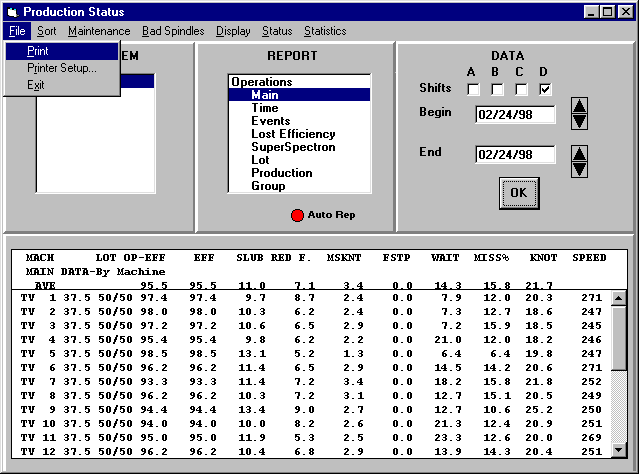Click the TV 2 machine row
Viewport: 639px width, 474px height.
[311, 312]
